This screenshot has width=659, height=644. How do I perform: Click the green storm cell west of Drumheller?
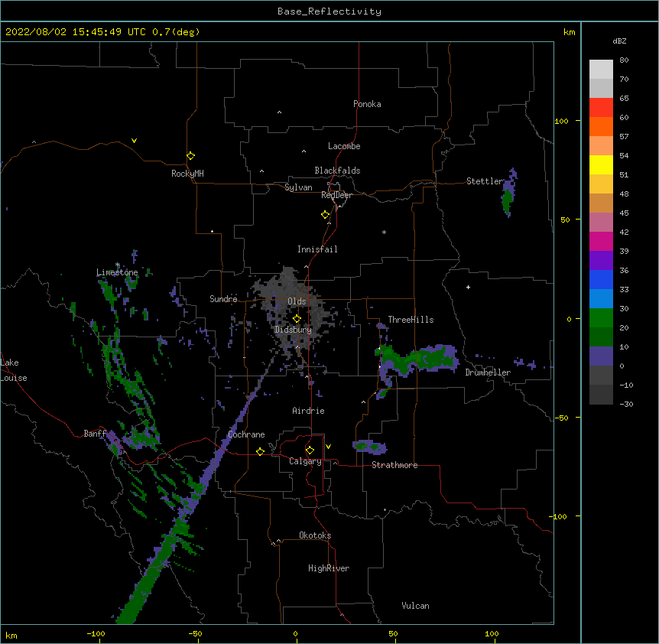coord(416,359)
